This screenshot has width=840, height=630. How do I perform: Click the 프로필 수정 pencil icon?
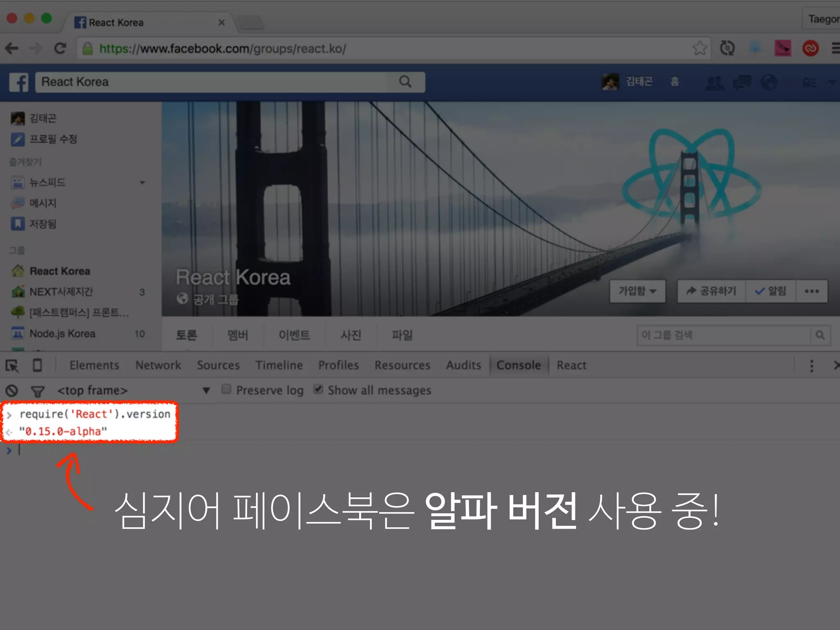pyautogui.click(x=18, y=139)
